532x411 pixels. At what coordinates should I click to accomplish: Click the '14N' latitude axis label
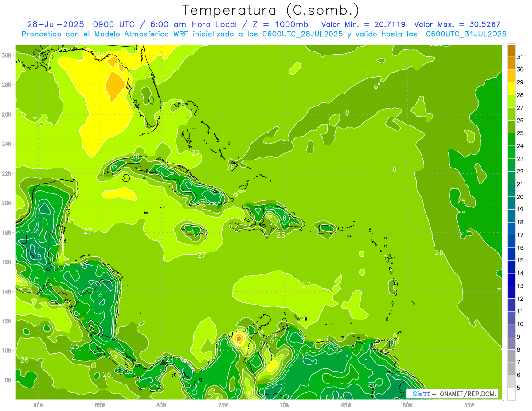coord(8,292)
